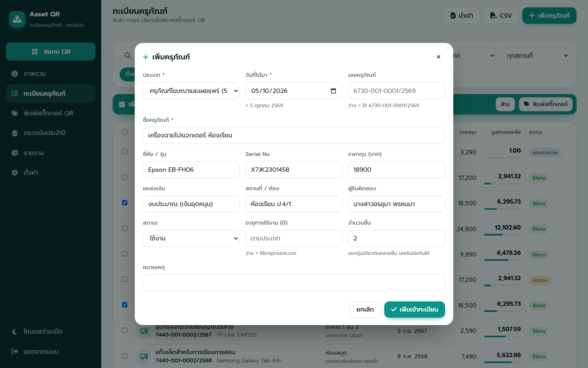Click the settings gear icon ตั้งค่า
This screenshot has height=368, width=588.
pyautogui.click(x=15, y=173)
